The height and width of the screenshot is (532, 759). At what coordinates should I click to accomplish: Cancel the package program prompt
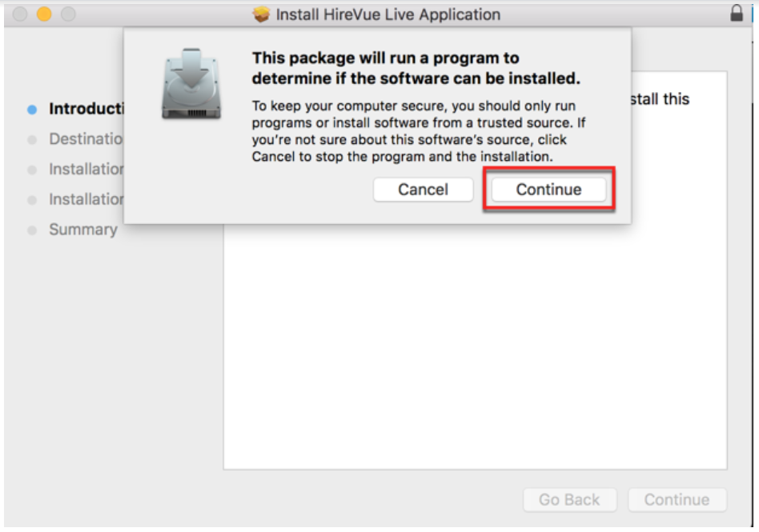(423, 189)
